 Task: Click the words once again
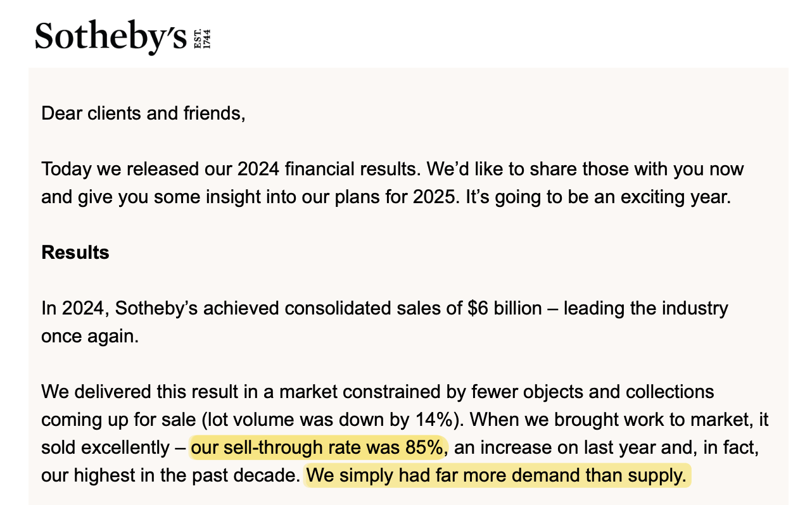click(89, 336)
